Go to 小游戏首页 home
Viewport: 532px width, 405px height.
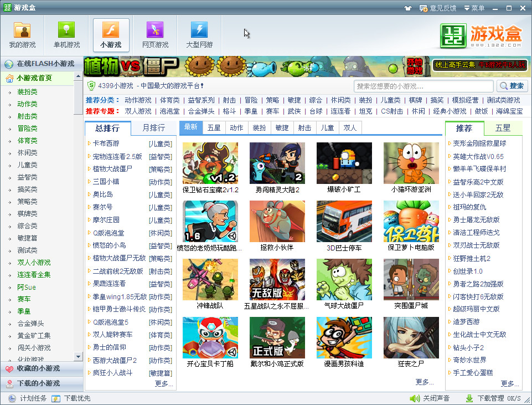pos(34,78)
